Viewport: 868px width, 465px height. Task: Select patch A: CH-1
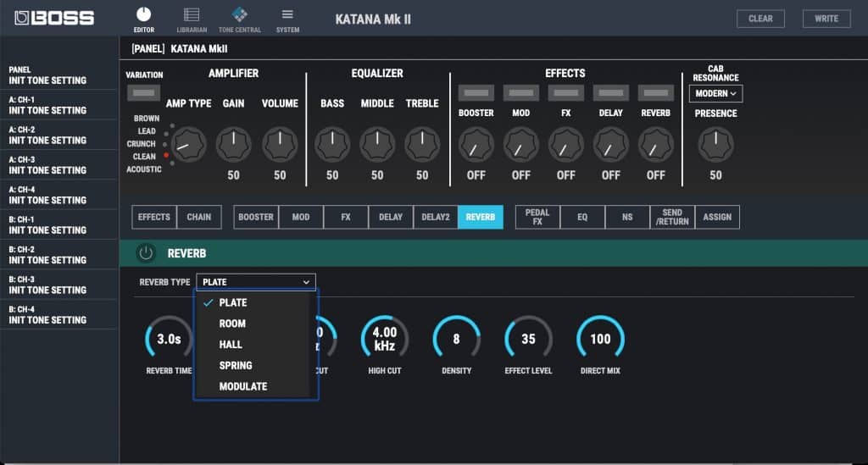pos(58,105)
